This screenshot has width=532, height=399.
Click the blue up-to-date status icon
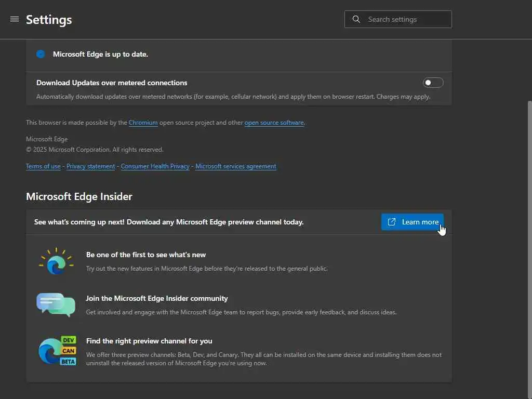[x=41, y=54]
